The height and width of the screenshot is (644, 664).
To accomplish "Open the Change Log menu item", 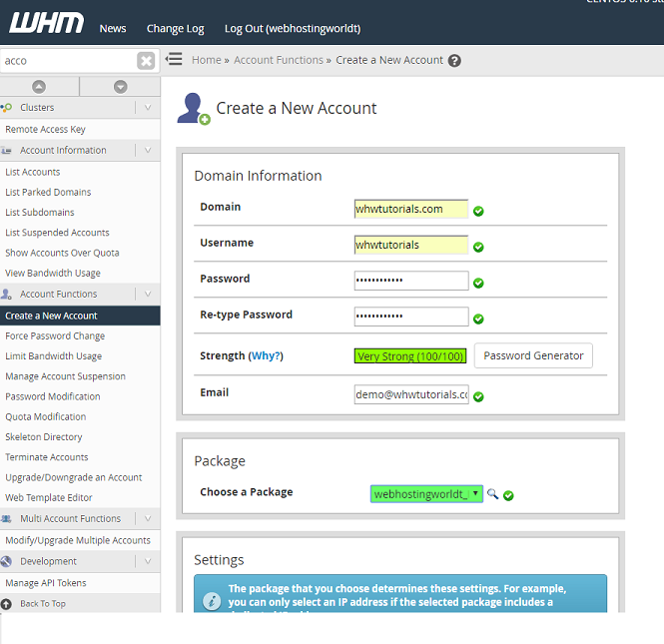I will (175, 29).
